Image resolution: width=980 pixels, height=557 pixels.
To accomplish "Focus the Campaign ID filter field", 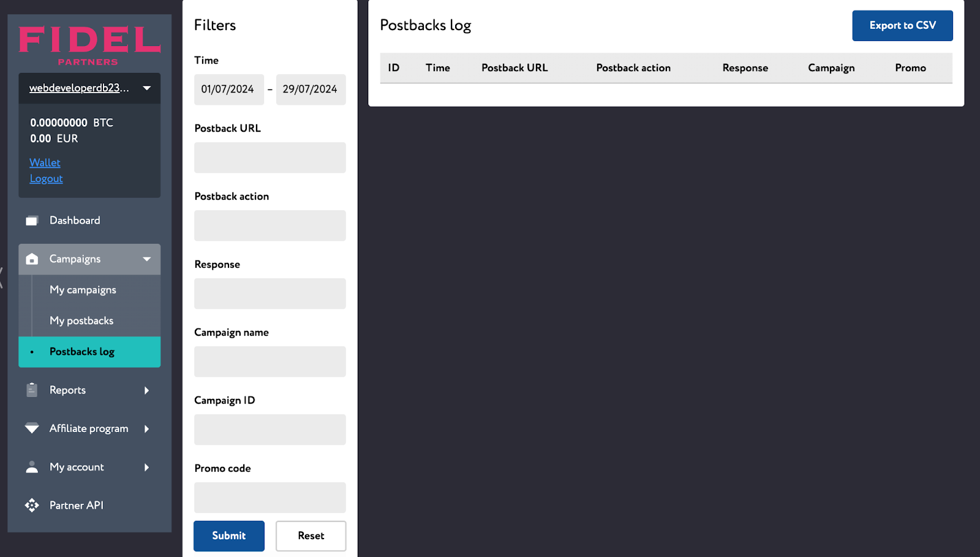I will (x=270, y=430).
